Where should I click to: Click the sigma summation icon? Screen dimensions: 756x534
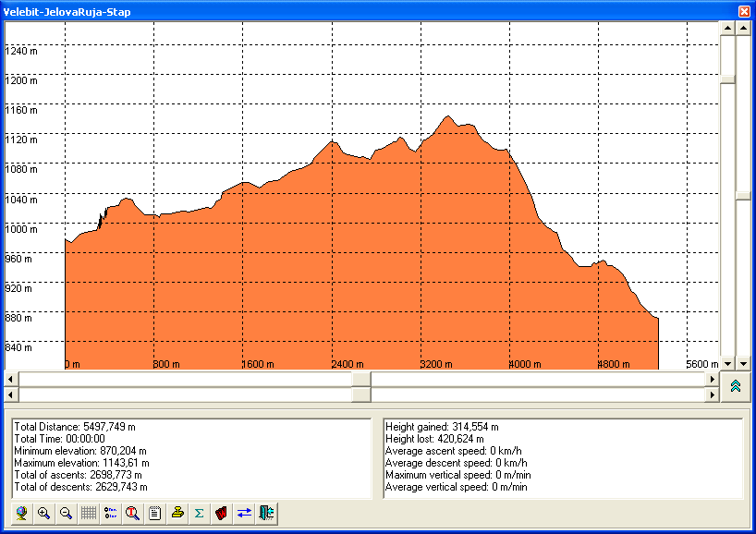pyautogui.click(x=199, y=513)
